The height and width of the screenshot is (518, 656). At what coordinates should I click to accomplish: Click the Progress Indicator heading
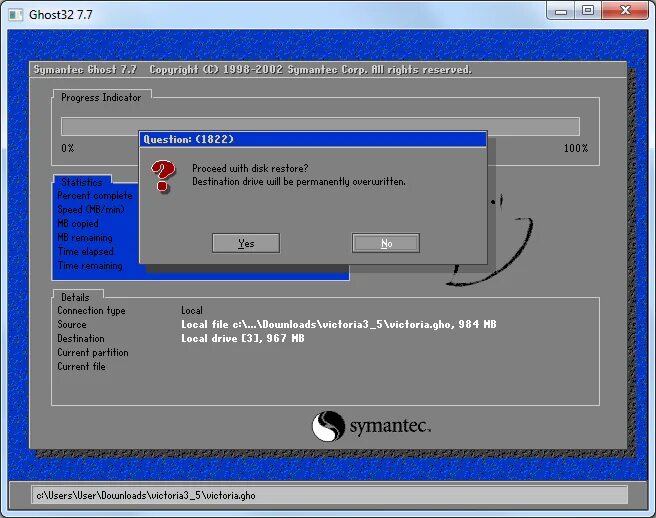point(101,97)
